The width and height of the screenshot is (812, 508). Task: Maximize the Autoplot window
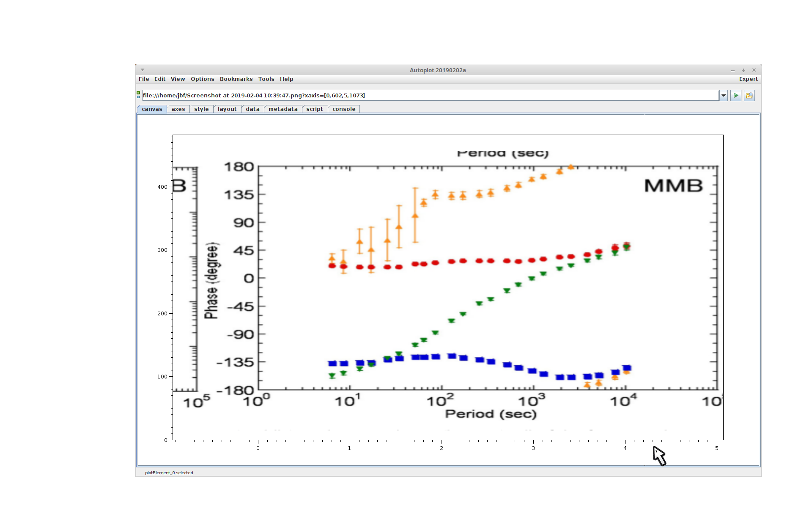(x=743, y=70)
